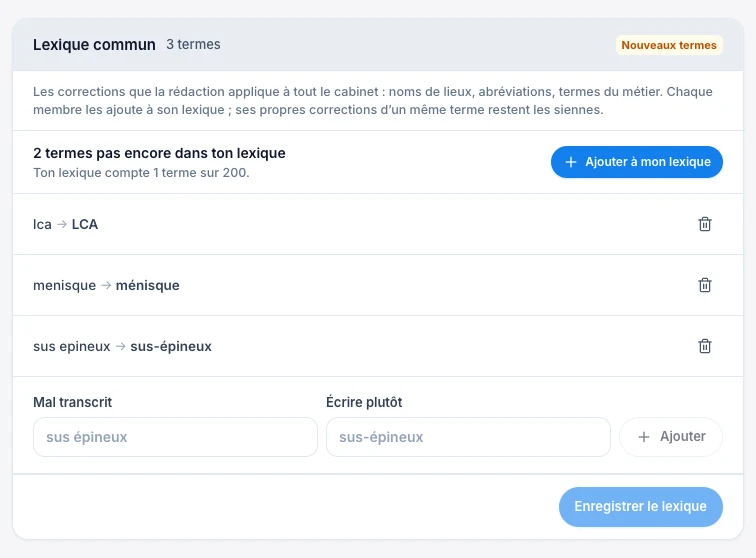Click the sus epineux → sus-épineux row
This screenshot has height=558, width=756.
pos(378,346)
